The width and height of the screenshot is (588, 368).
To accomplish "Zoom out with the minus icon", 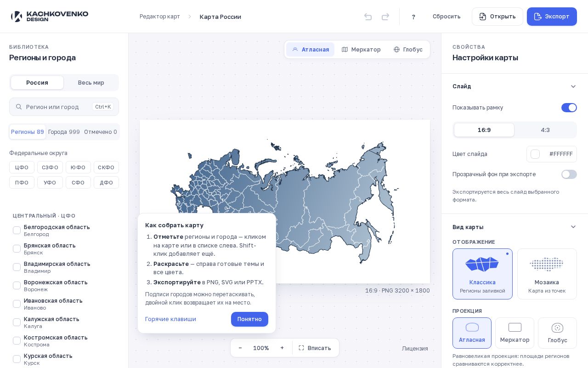I will [x=240, y=348].
